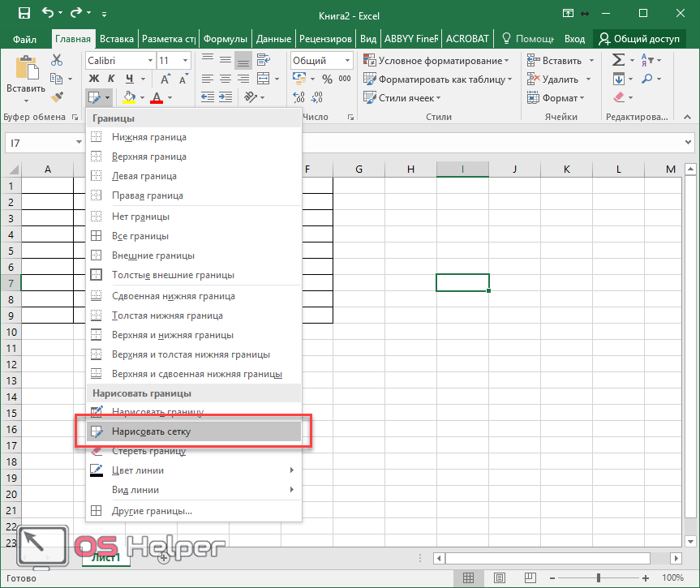Open the Формулы ribbon tab
The height and width of the screenshot is (588, 700).
(225, 38)
